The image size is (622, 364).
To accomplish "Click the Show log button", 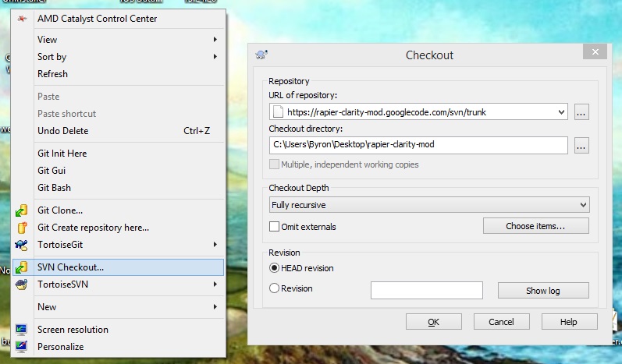I will (x=543, y=290).
